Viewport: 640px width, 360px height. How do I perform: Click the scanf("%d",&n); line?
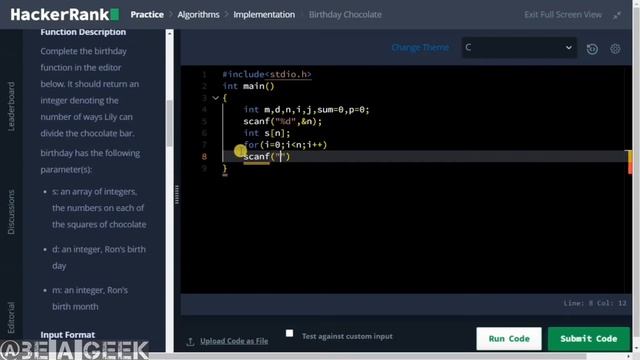point(282,122)
